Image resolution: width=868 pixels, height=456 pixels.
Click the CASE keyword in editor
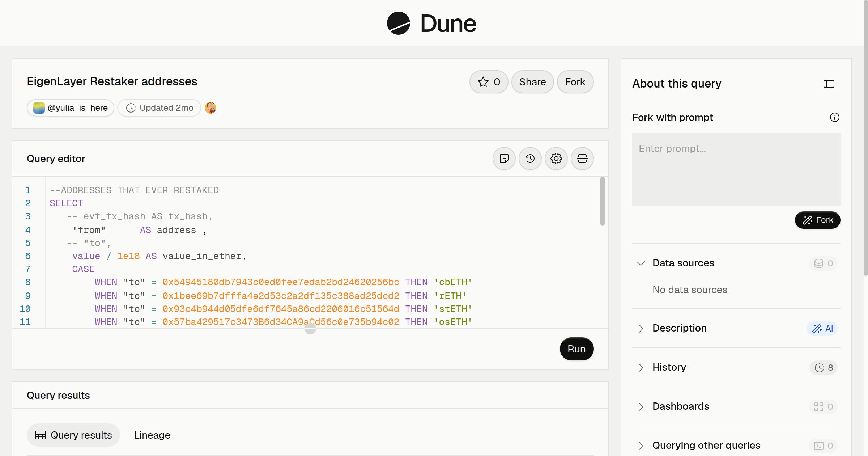pyautogui.click(x=83, y=269)
